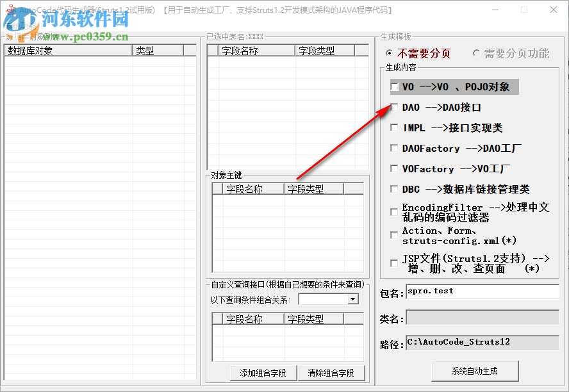Click the 添加组合字段 button

point(263,373)
